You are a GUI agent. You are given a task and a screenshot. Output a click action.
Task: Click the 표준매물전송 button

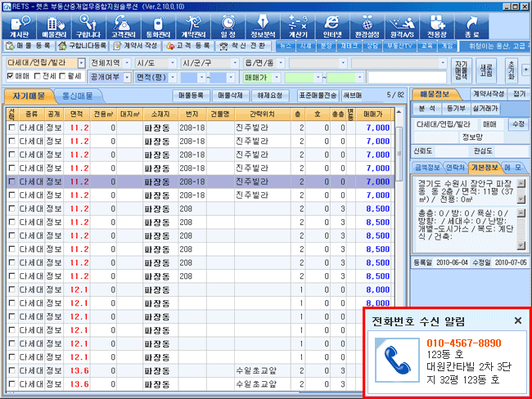coord(318,96)
